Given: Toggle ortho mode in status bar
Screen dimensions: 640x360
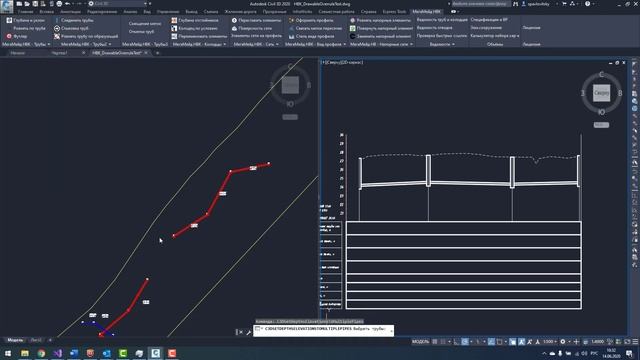Looking at the screenshot, I should [456, 341].
